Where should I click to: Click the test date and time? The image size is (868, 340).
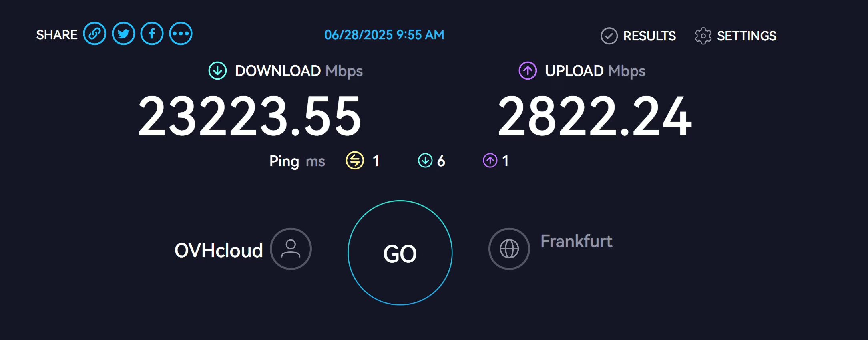click(384, 35)
